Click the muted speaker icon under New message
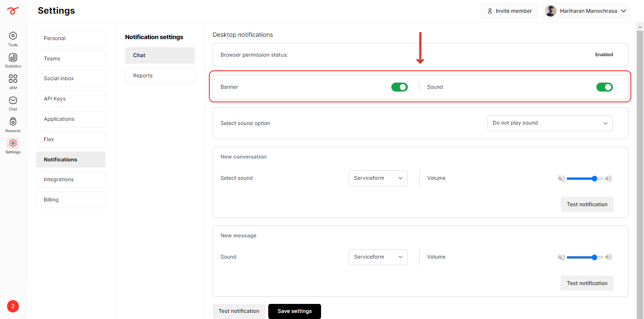Screen dimensions: 644x319 coord(561,257)
